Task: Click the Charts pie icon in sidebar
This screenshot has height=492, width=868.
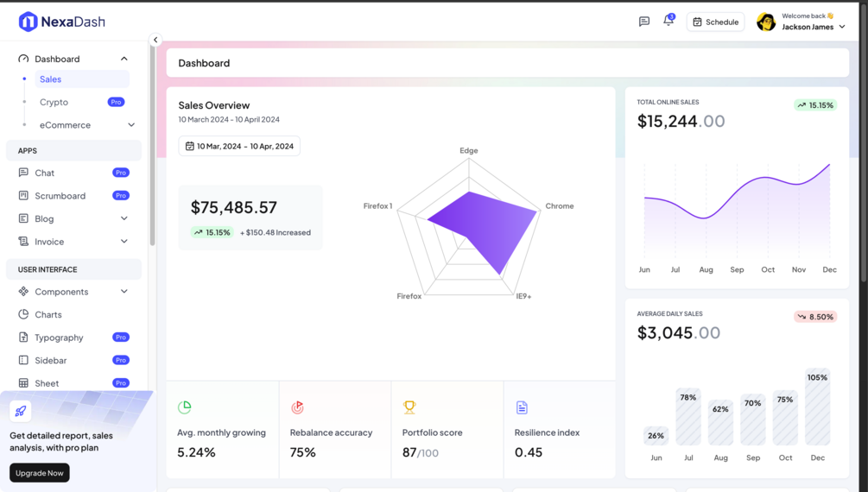Action: (x=23, y=314)
